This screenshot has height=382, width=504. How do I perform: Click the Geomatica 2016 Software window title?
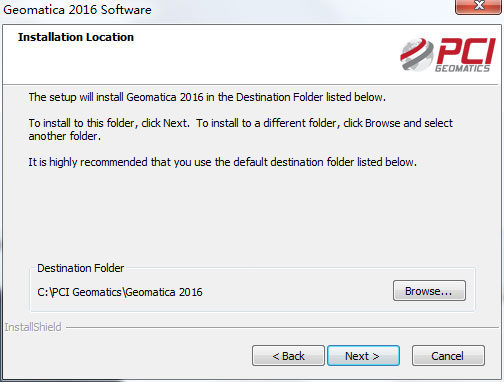click(x=77, y=9)
